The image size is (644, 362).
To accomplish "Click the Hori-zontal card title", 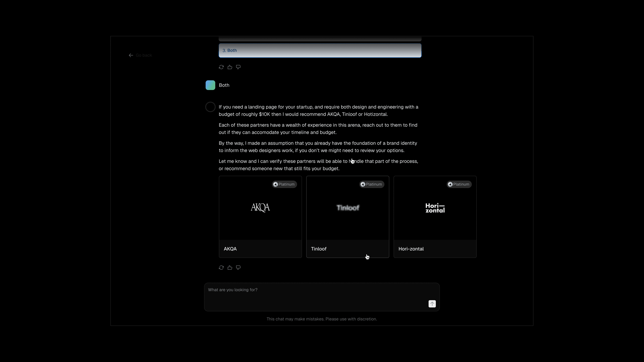I will point(411,249).
